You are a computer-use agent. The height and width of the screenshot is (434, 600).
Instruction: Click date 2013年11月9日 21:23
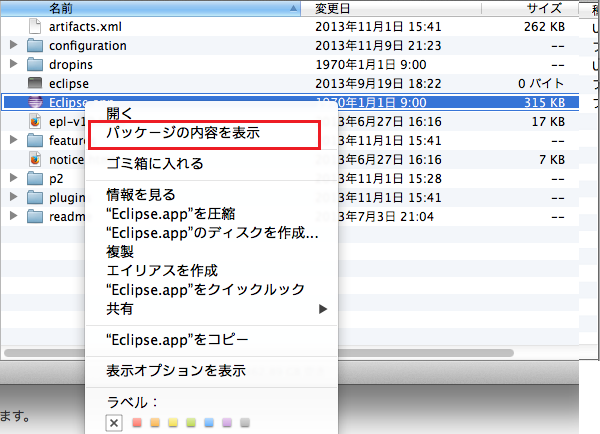click(x=378, y=46)
